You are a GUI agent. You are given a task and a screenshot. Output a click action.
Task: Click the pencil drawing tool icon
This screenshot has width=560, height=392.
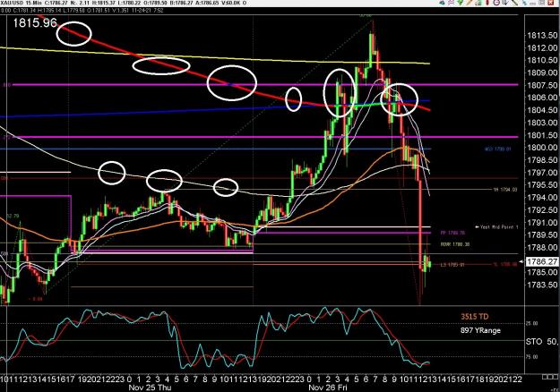[470, 3]
